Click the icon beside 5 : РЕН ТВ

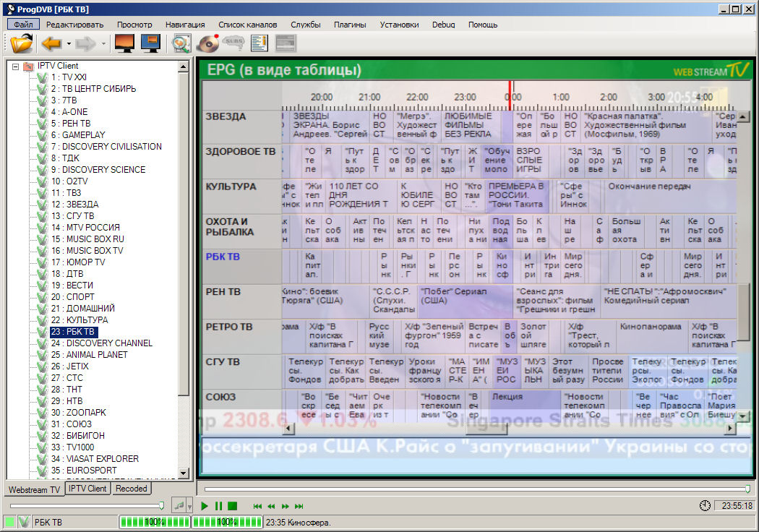click(42, 124)
